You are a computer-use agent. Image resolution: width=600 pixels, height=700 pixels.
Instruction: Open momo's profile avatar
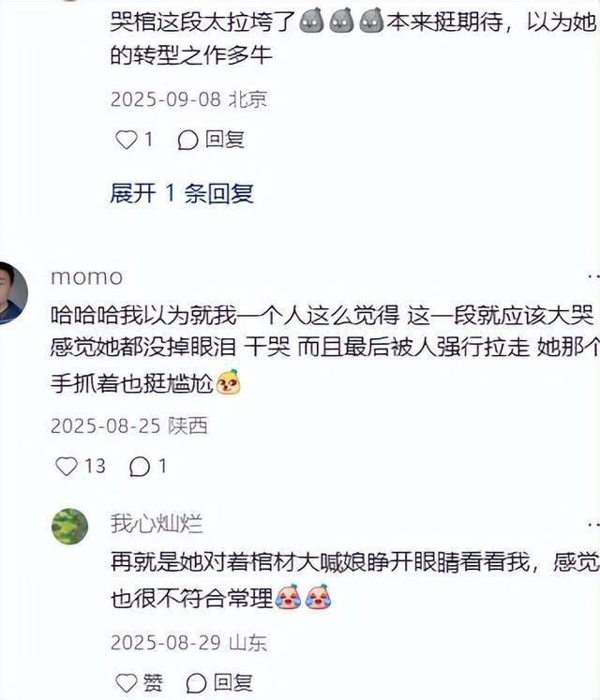pyautogui.click(x=11, y=293)
